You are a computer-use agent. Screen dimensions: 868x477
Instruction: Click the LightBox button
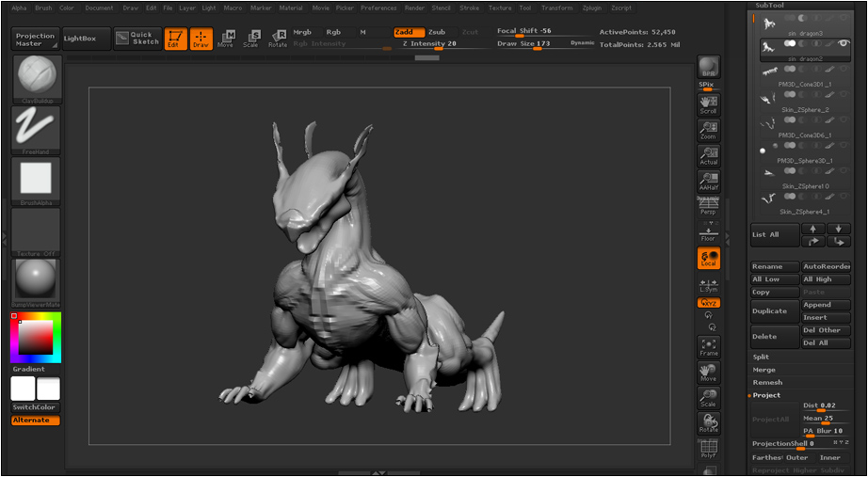click(87, 39)
